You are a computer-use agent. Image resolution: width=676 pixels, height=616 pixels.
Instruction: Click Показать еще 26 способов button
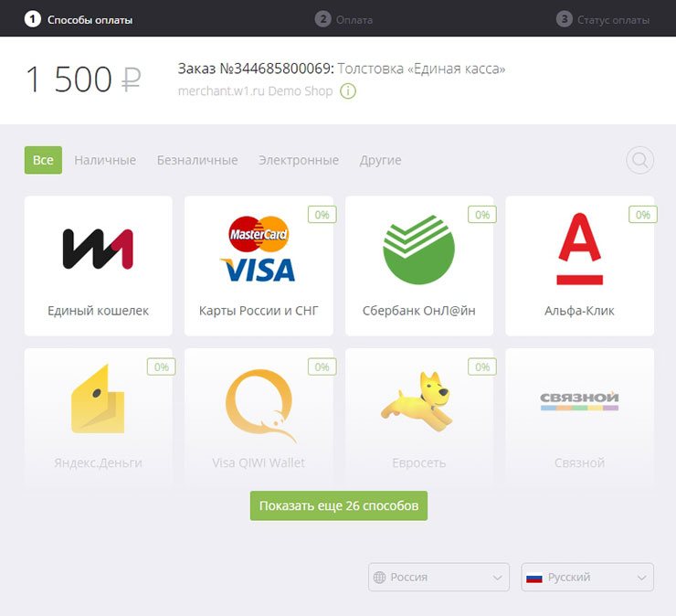pos(338,505)
